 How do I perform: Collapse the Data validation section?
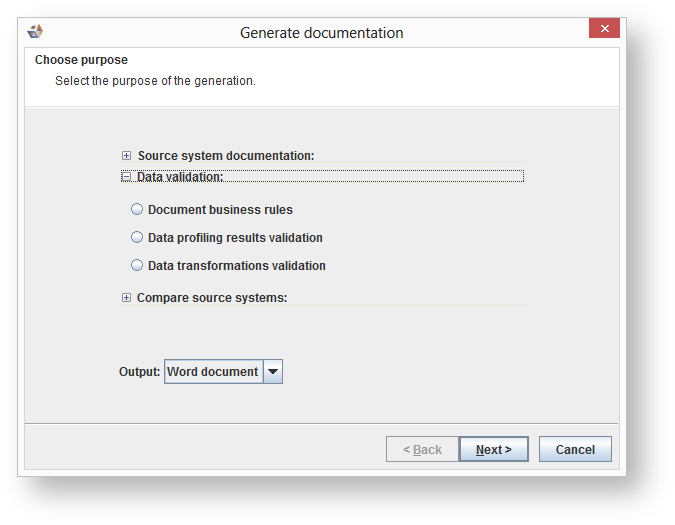click(x=126, y=177)
